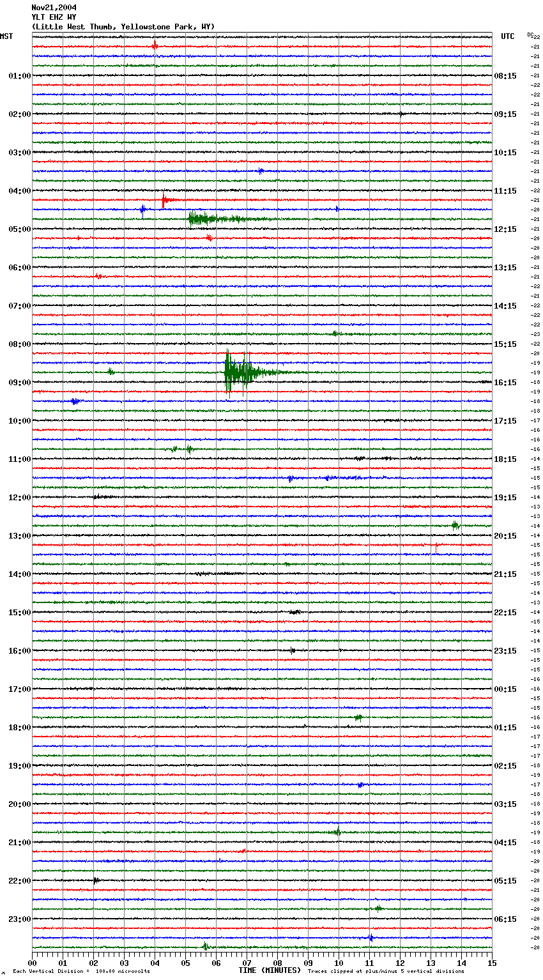Click the Traces clipped footnote text
Image resolution: width=543 pixels, height=980 pixels.
(386, 971)
